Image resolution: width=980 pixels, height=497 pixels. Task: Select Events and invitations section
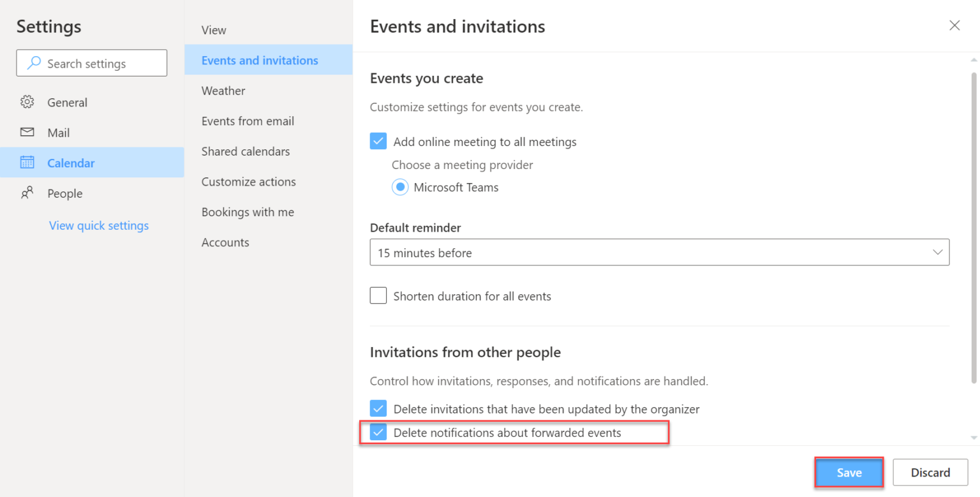(x=269, y=60)
